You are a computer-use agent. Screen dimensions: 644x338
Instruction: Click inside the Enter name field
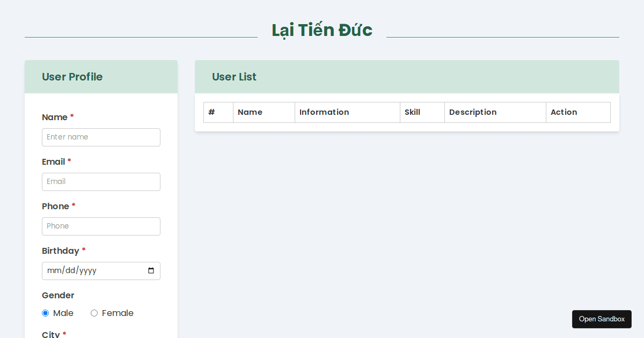[101, 137]
